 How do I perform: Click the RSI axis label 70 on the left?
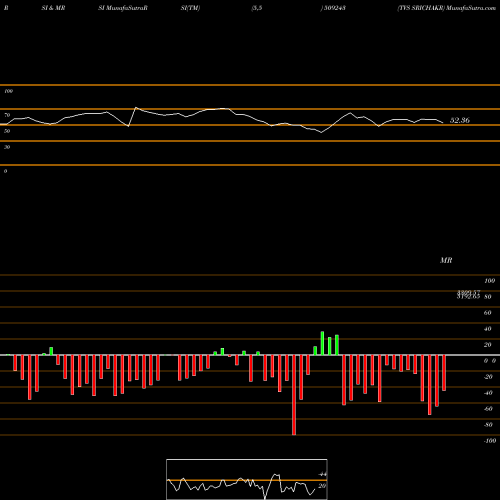click(7, 115)
